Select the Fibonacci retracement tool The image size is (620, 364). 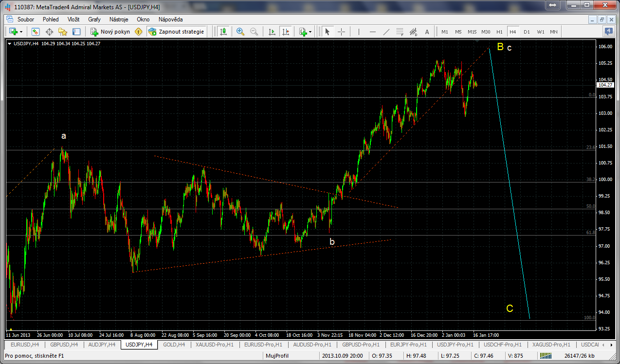(x=400, y=32)
